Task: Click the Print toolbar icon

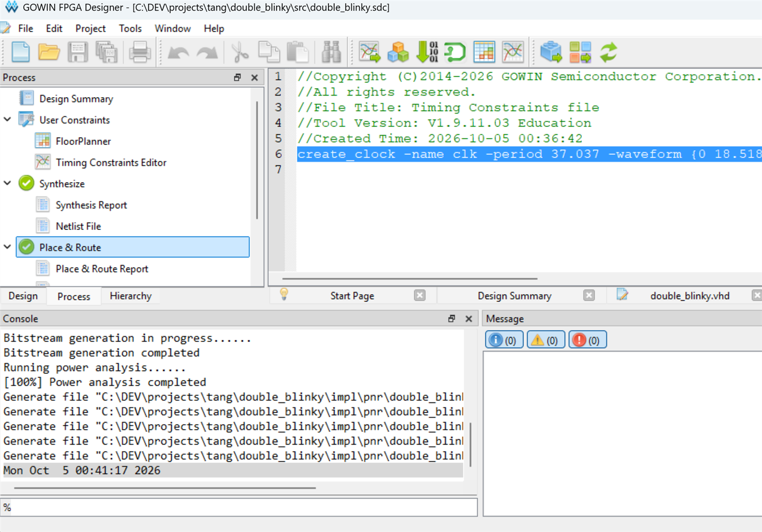Action: coord(140,52)
